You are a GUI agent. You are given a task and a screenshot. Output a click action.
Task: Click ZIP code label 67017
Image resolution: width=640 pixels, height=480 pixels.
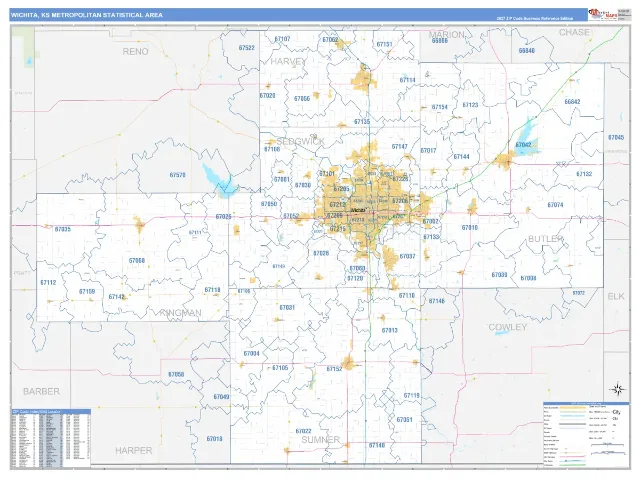click(428, 151)
